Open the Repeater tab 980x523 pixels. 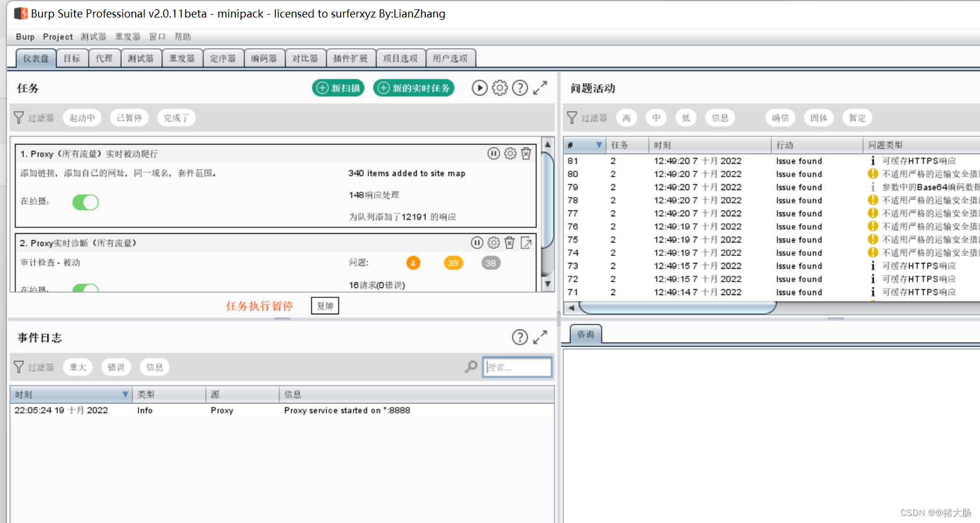tap(182, 58)
